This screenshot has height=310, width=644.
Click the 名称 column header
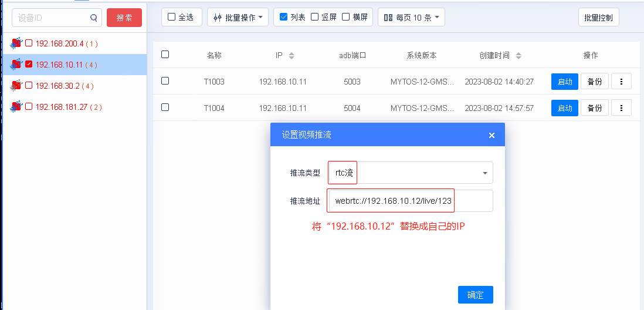tap(214, 56)
